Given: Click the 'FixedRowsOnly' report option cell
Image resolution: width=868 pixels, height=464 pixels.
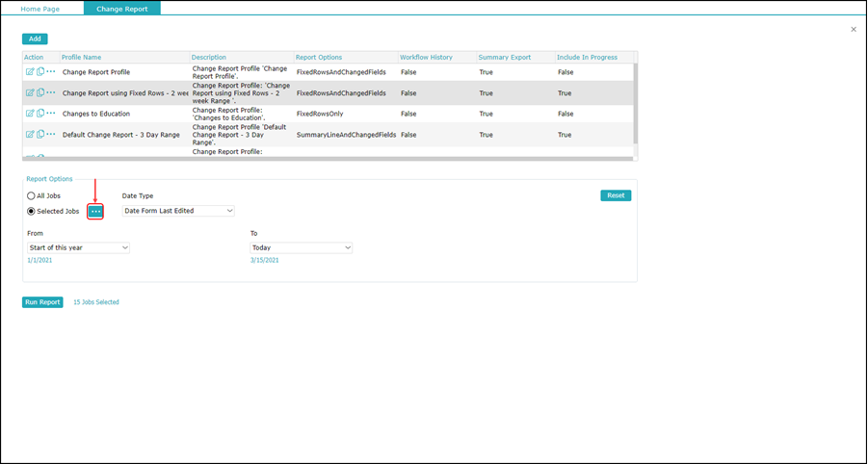Looking at the screenshot, I should [320, 114].
